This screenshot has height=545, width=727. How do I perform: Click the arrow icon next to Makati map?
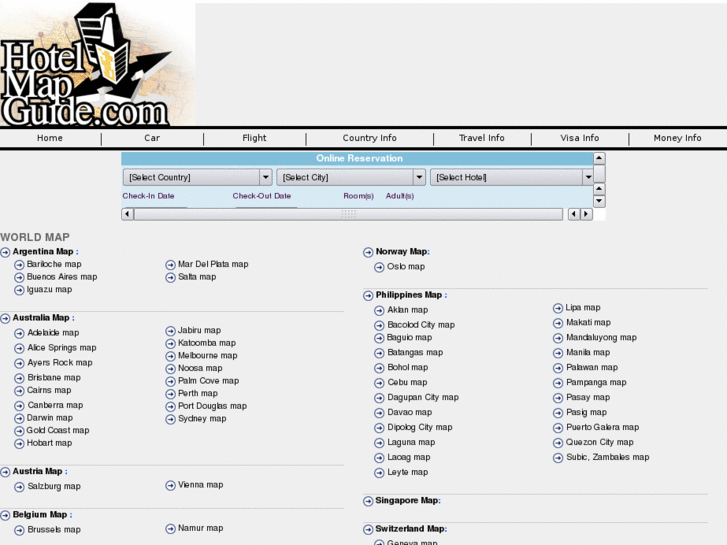click(x=558, y=323)
